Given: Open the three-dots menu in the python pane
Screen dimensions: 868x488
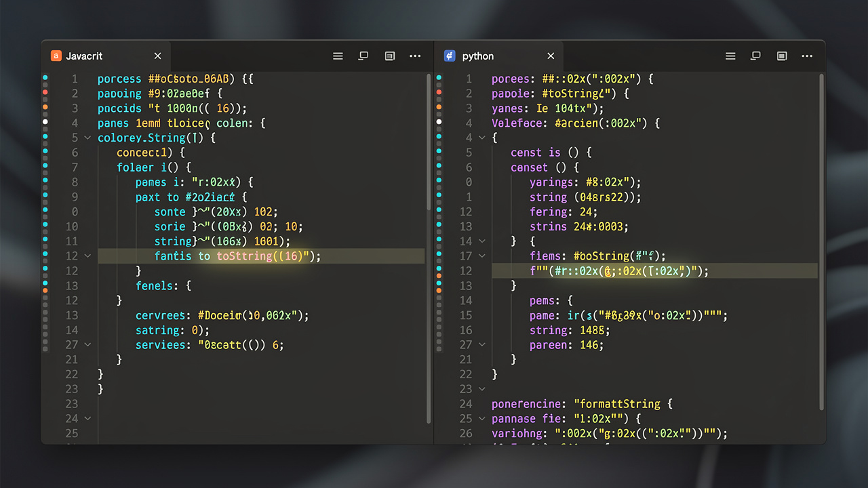Looking at the screenshot, I should (x=807, y=56).
